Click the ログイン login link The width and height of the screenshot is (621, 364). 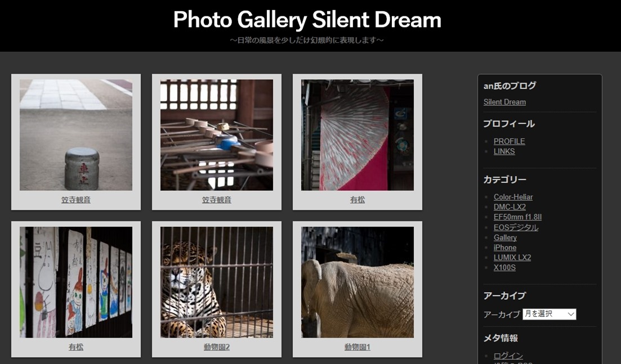click(508, 356)
